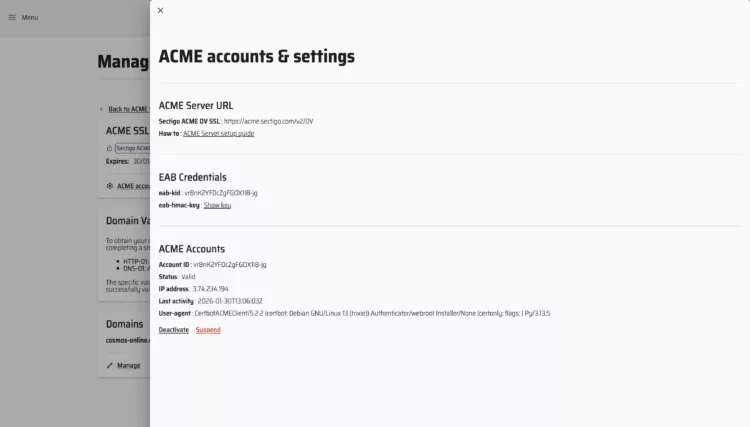Viewport: 750px width, 427px height.
Task: Open the hamburger menu icon
Action: (12, 17)
